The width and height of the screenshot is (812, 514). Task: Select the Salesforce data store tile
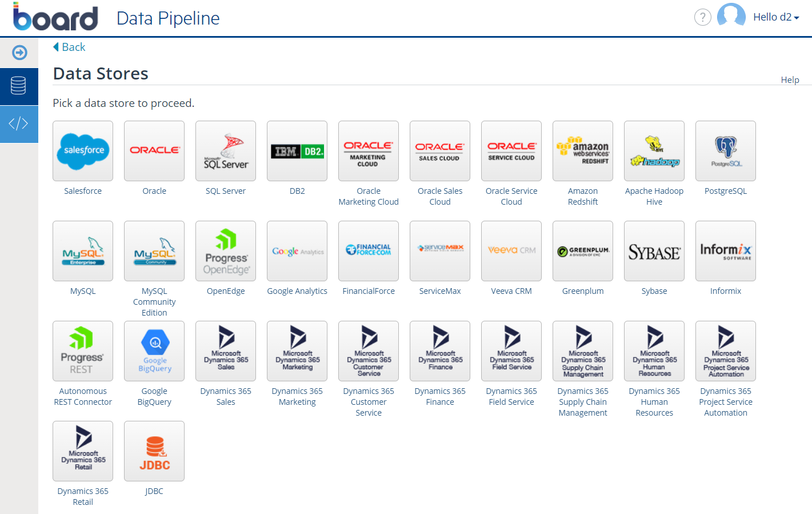[x=83, y=151]
